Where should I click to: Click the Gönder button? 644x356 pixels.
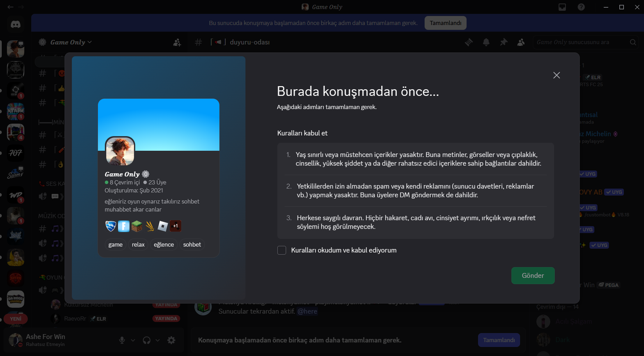[x=533, y=275]
